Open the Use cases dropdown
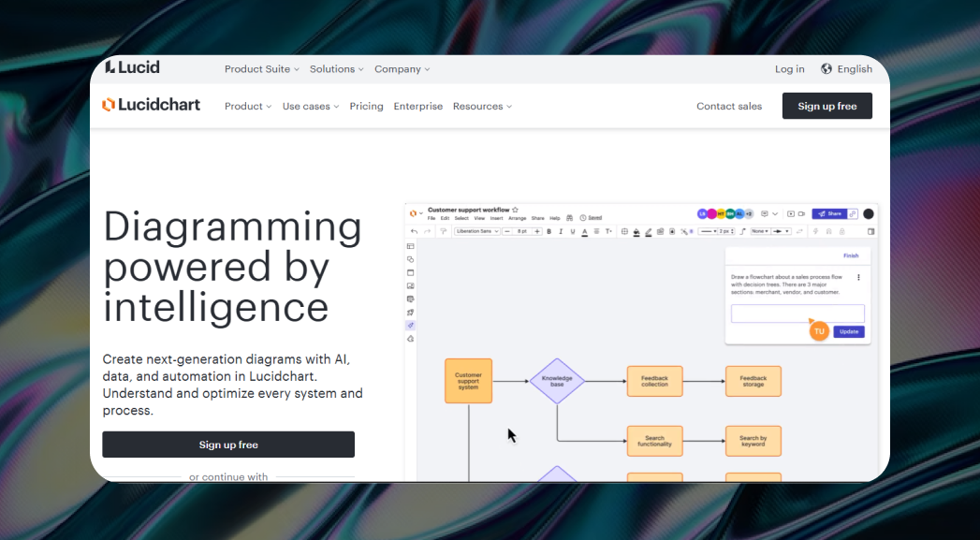The width and height of the screenshot is (980, 540). 311,107
